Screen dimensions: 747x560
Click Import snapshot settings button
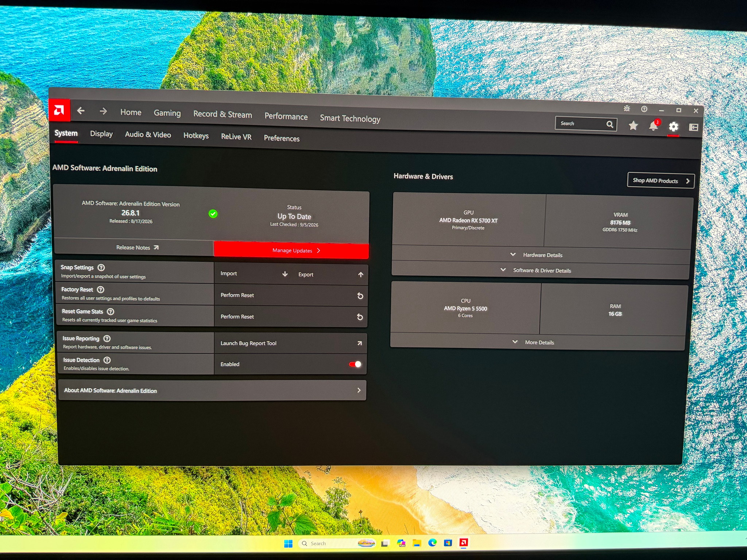pyautogui.click(x=253, y=273)
